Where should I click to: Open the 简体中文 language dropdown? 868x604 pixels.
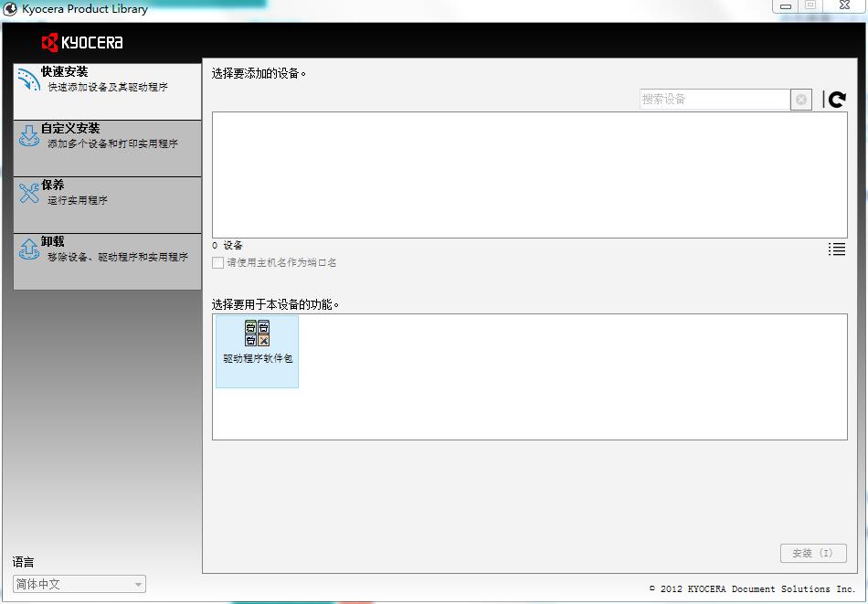click(x=79, y=584)
